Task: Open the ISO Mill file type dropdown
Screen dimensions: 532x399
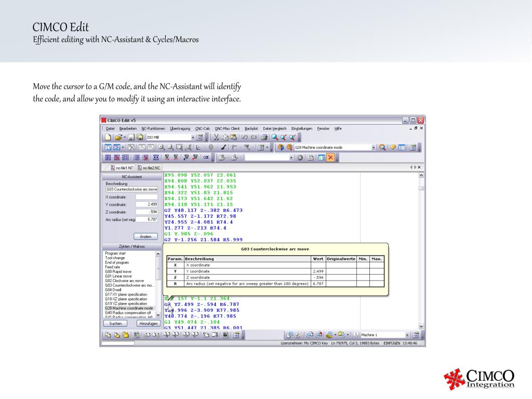Action: click(x=193, y=137)
